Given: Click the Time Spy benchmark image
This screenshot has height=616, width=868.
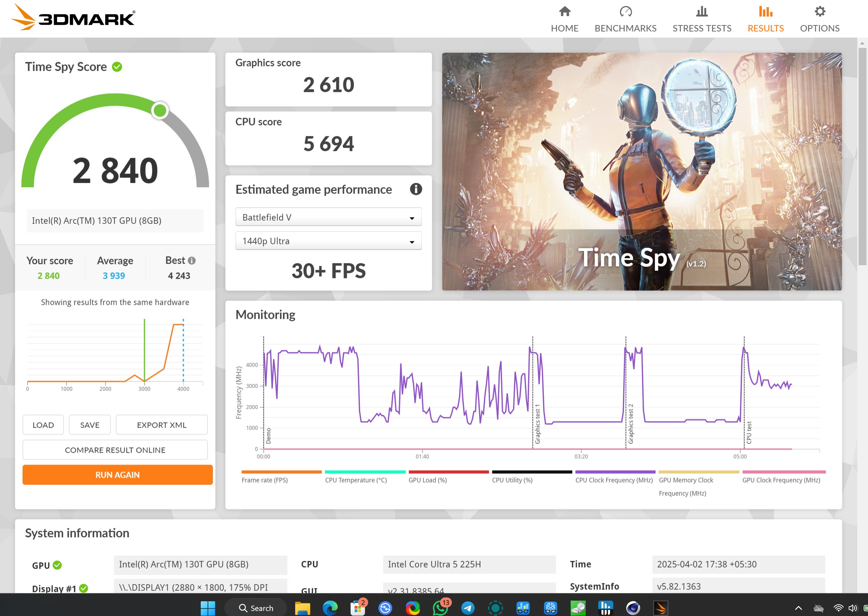Looking at the screenshot, I should point(642,171).
